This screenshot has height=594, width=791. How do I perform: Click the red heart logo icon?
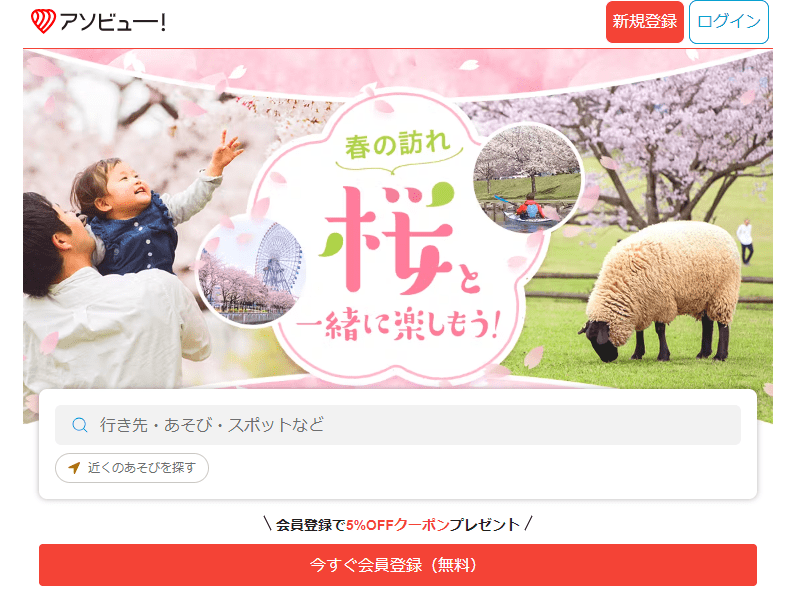(x=43, y=22)
